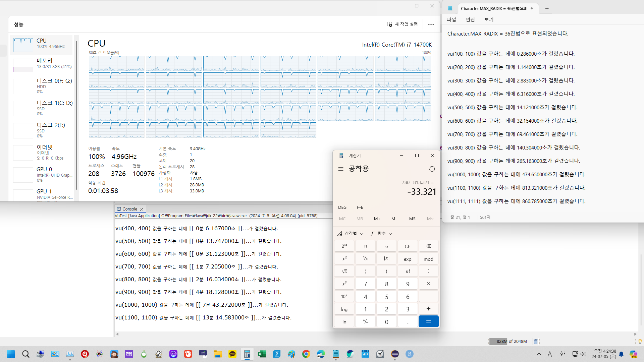Select the Console tab
The height and width of the screenshot is (362, 644).
coord(129,209)
